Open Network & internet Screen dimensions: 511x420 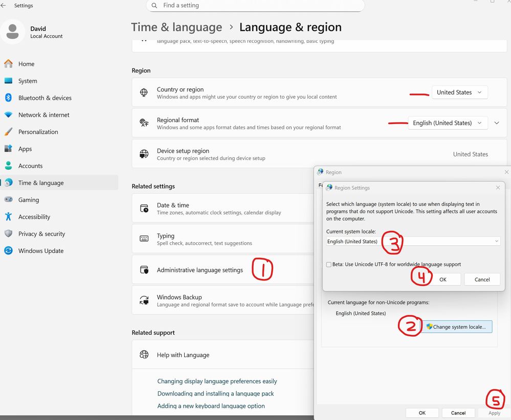[x=59, y=114]
